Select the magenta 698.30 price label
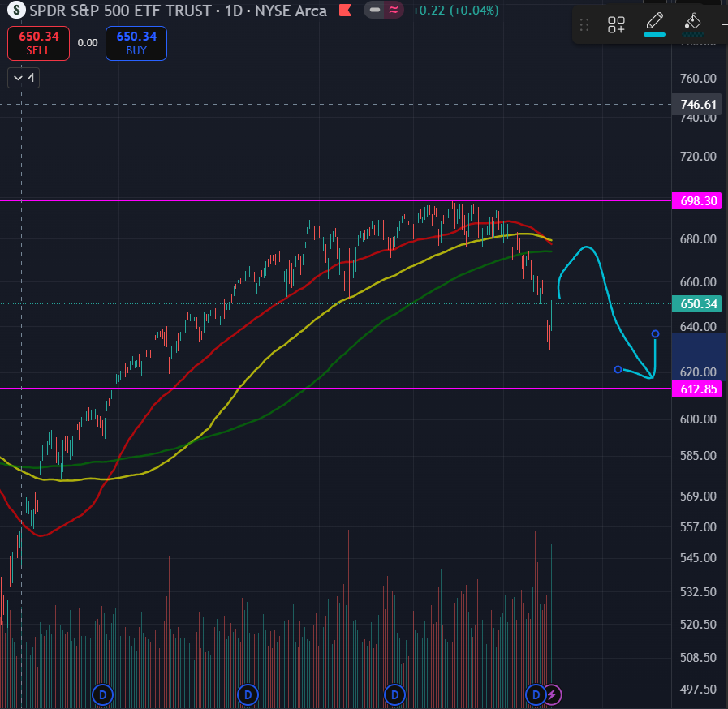 pos(697,201)
